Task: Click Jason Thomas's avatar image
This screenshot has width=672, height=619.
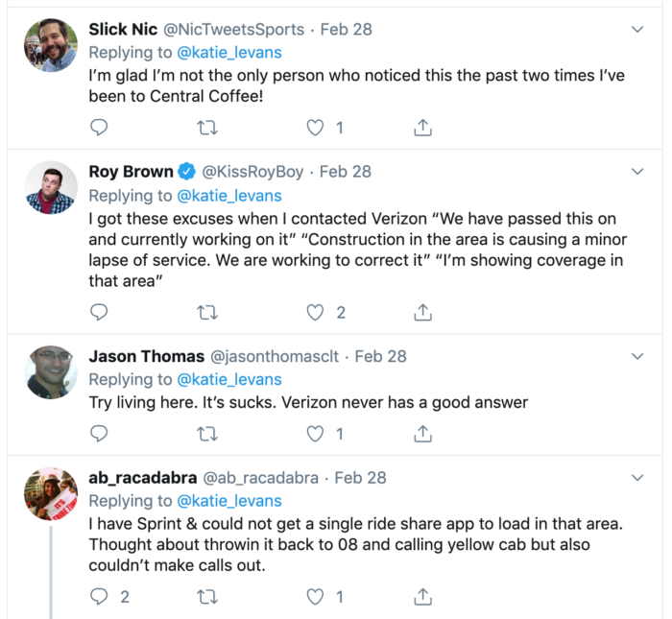Action: coord(50,371)
